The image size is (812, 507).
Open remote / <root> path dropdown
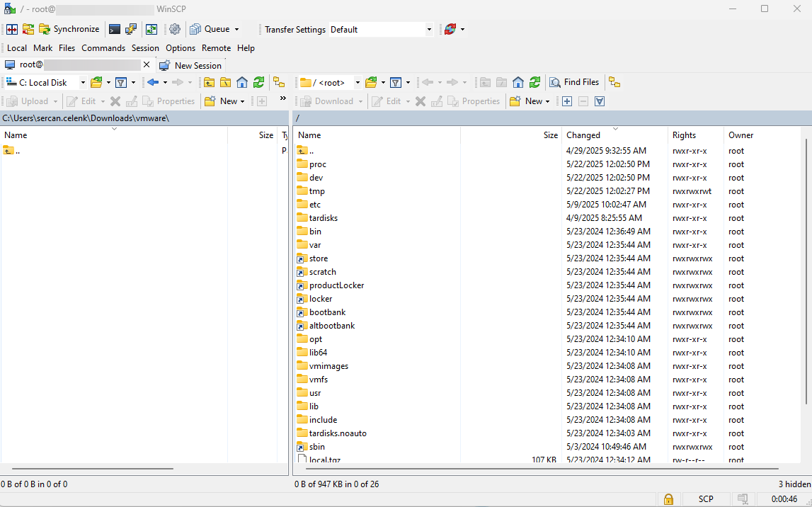(357, 83)
